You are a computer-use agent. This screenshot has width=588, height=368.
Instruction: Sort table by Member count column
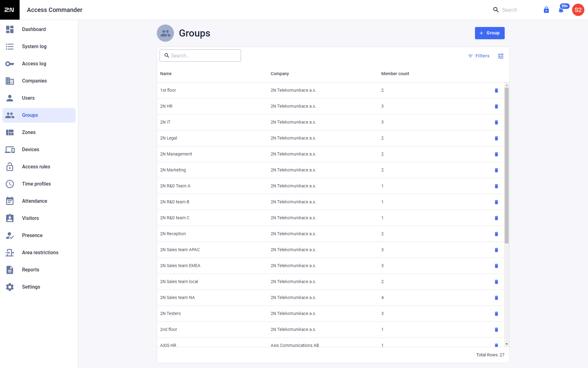(x=395, y=74)
